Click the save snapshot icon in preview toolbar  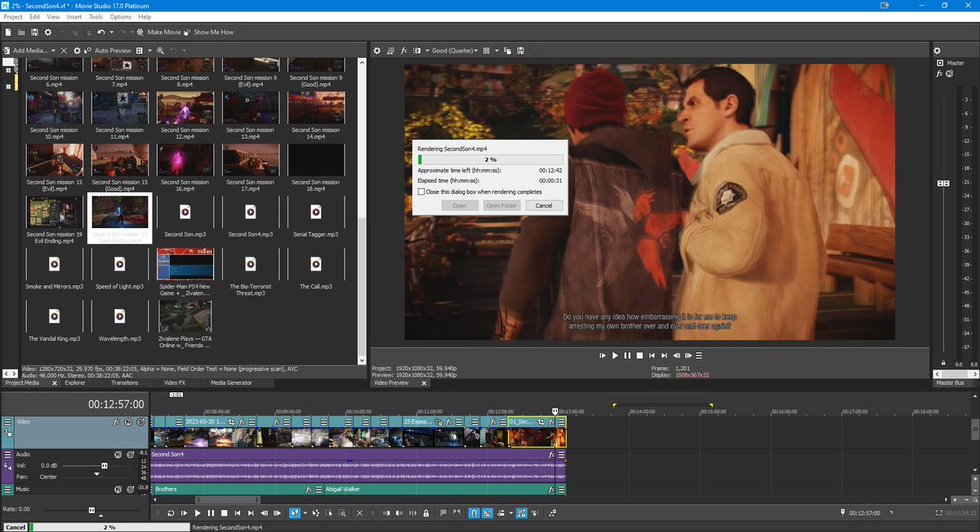point(519,51)
